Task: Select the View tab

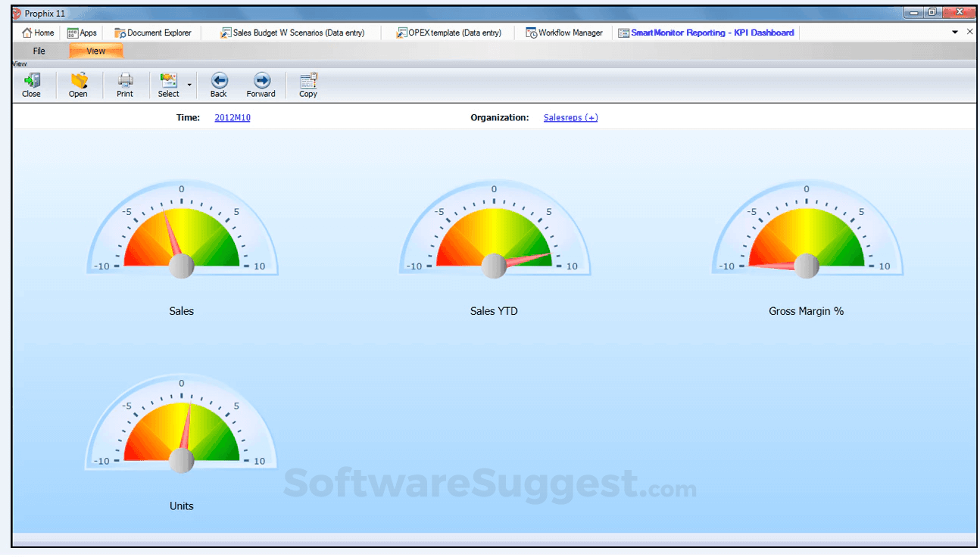Action: point(95,50)
